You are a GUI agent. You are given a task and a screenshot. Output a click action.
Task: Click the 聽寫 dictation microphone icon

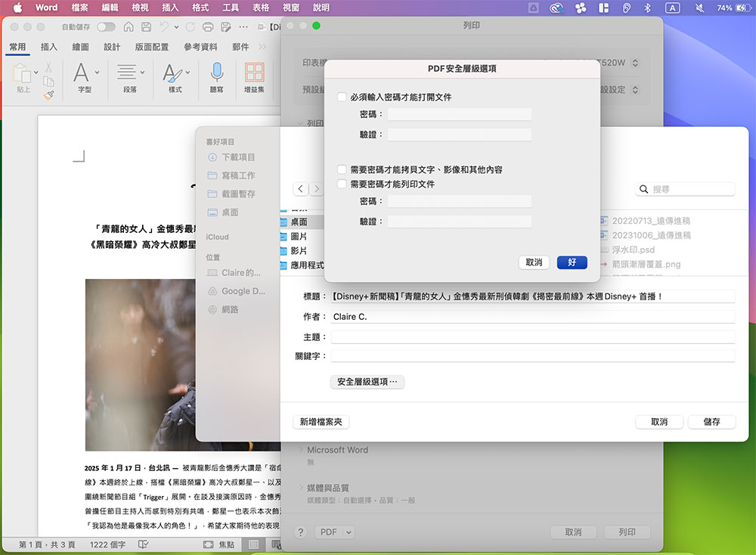[x=217, y=73]
